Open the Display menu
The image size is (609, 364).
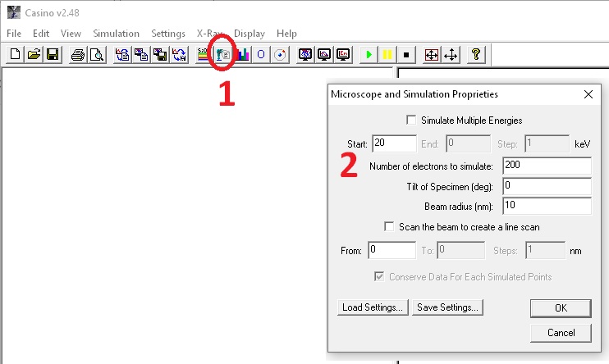[250, 34]
